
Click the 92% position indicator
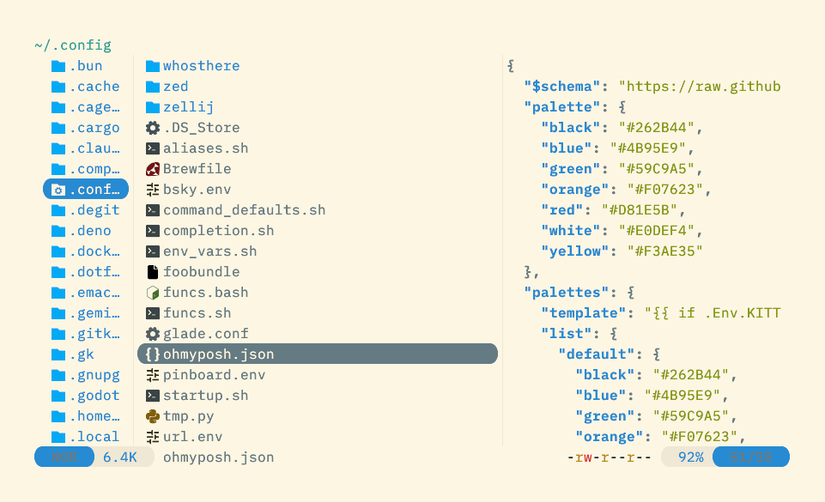(x=691, y=457)
